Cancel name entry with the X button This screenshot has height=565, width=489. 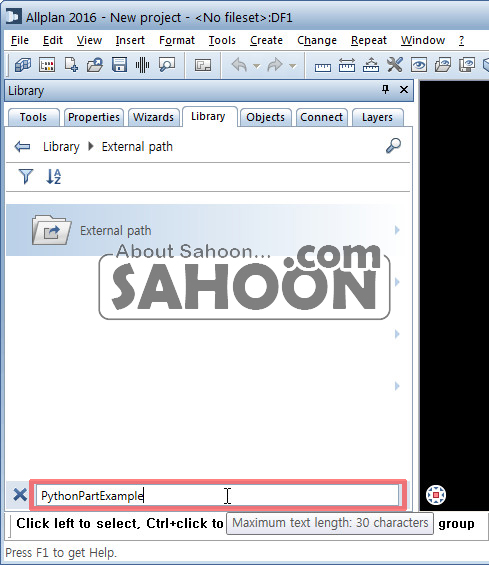click(x=20, y=495)
